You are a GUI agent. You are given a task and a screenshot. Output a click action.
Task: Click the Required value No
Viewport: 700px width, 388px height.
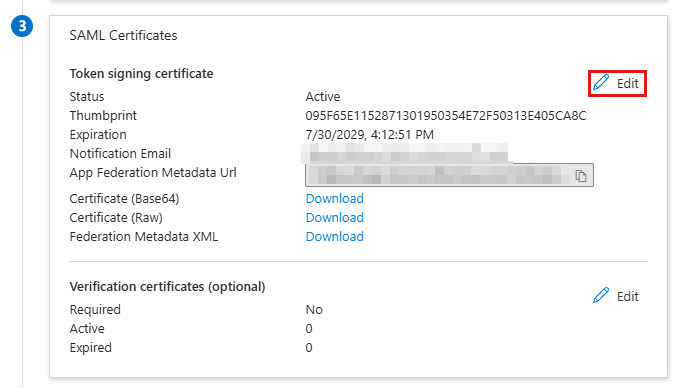(x=314, y=309)
